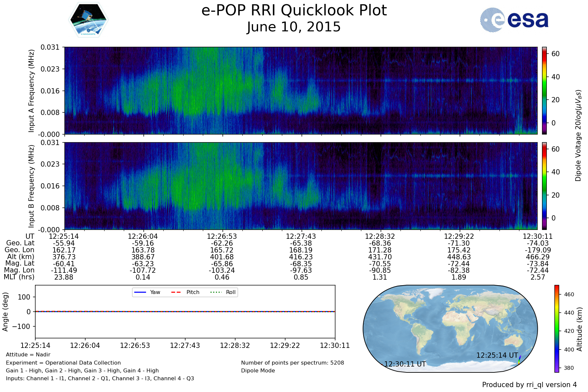Image resolution: width=588 pixels, height=392 pixels.
Task: Click the Input B dipole voltage colorbar
Action: click(544, 186)
